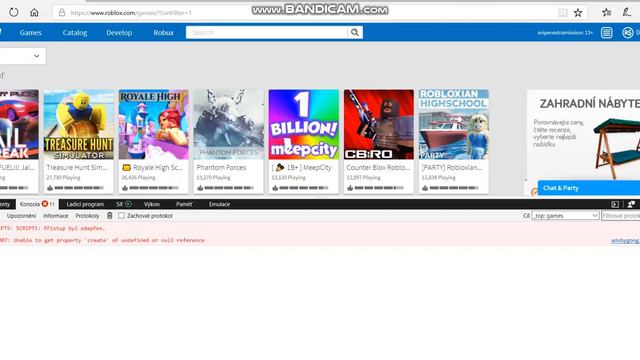Viewport: 640px width, 360px height.
Task: Open the games sort dropdown
Action: click(x=22, y=56)
